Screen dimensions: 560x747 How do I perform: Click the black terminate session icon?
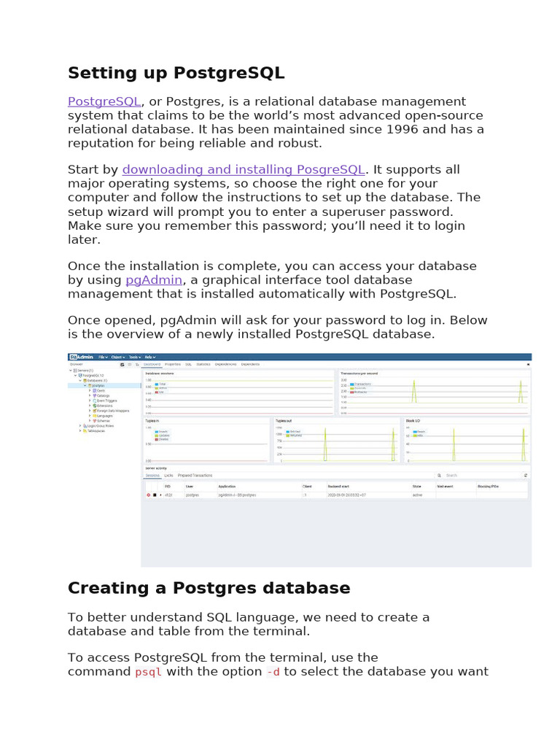tap(155, 495)
